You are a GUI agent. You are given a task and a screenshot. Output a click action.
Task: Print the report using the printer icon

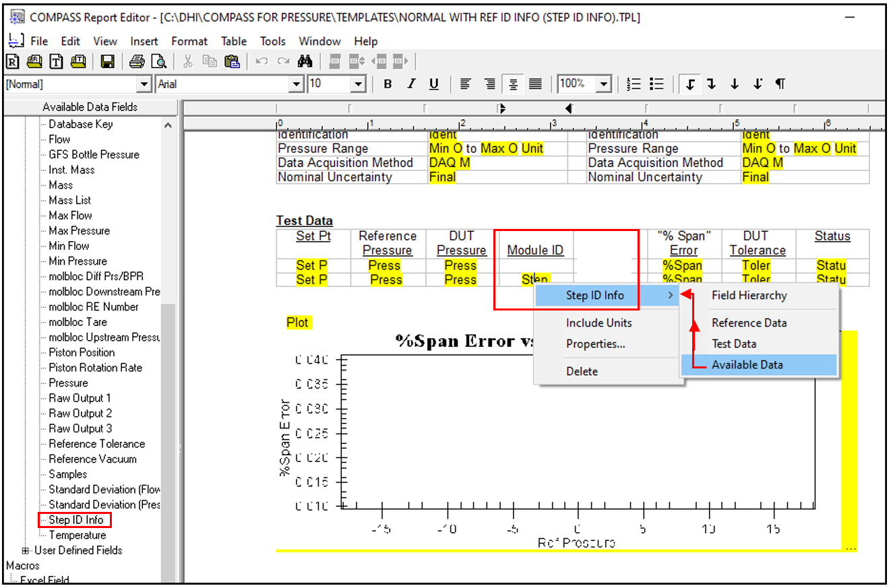click(137, 62)
